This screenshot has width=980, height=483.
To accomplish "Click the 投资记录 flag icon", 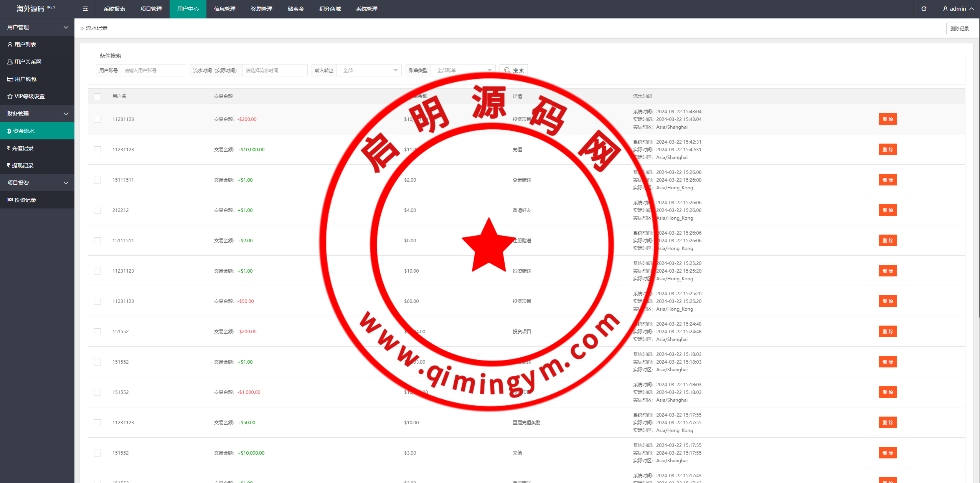I will 10,200.
